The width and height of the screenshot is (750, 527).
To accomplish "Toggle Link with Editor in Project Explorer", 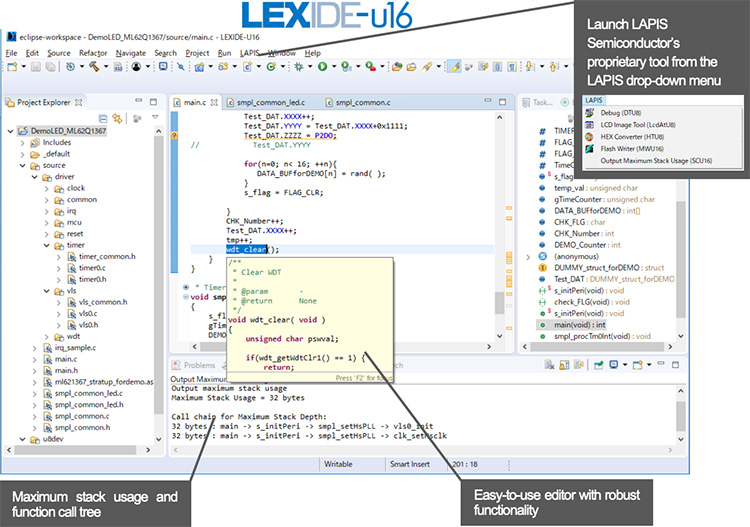I will pyautogui.click(x=117, y=118).
